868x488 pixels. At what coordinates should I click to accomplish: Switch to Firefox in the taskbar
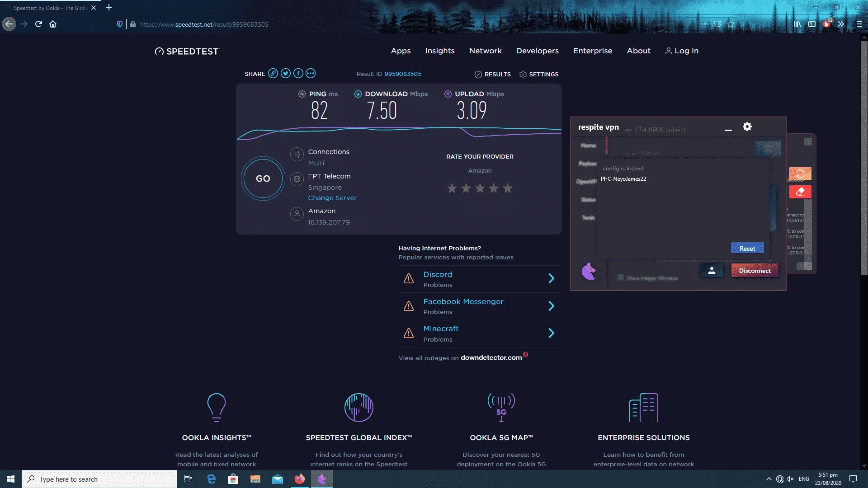300,479
